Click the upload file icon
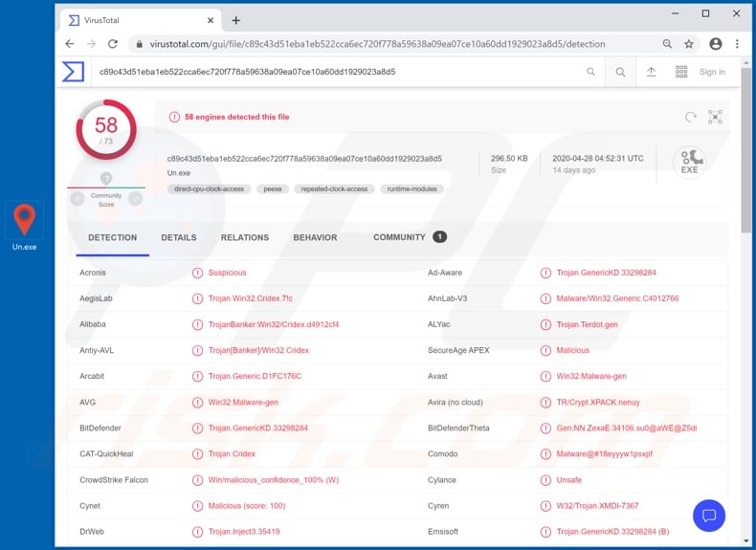The image size is (756, 550). (x=651, y=72)
